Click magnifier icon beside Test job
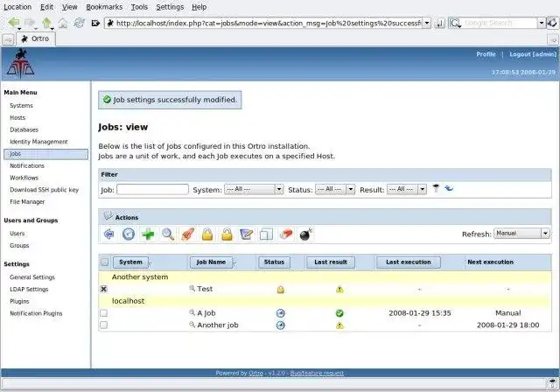 (192, 288)
